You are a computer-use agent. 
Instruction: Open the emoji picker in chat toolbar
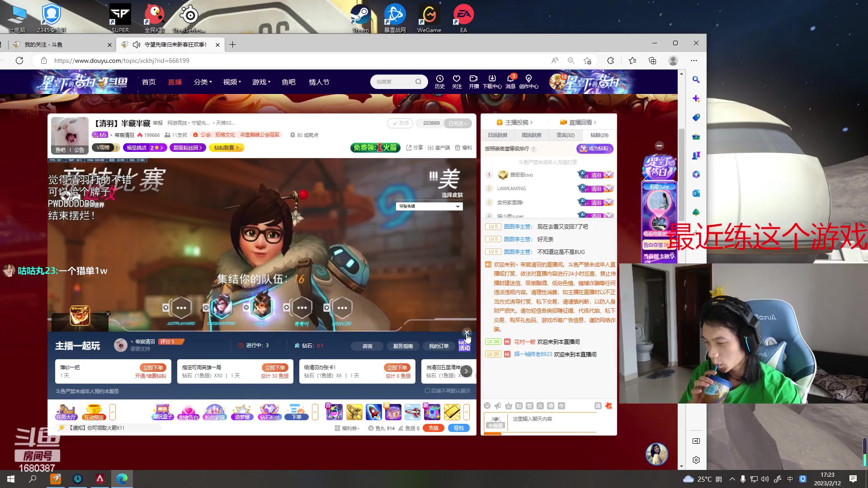click(x=487, y=406)
